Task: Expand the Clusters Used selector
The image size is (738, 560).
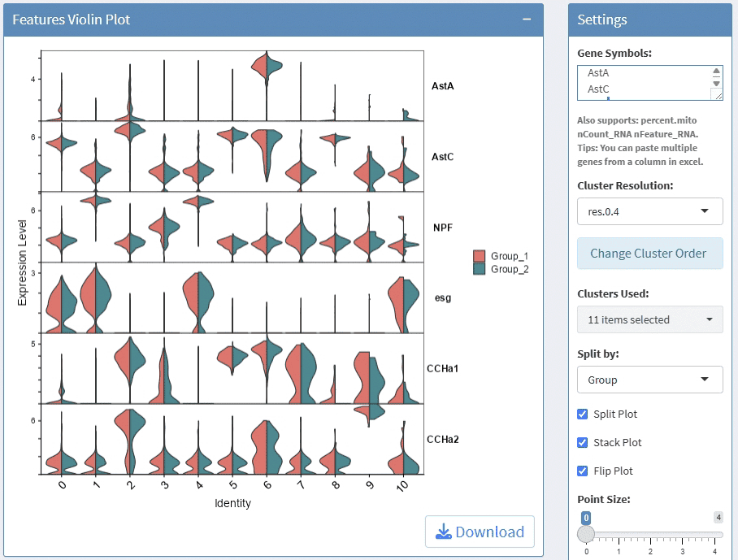Action: point(649,319)
